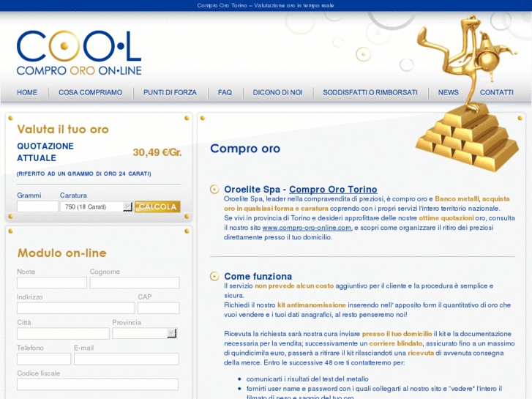Open the Caratura dropdown
This screenshot has width=532, height=399.
(x=96, y=206)
